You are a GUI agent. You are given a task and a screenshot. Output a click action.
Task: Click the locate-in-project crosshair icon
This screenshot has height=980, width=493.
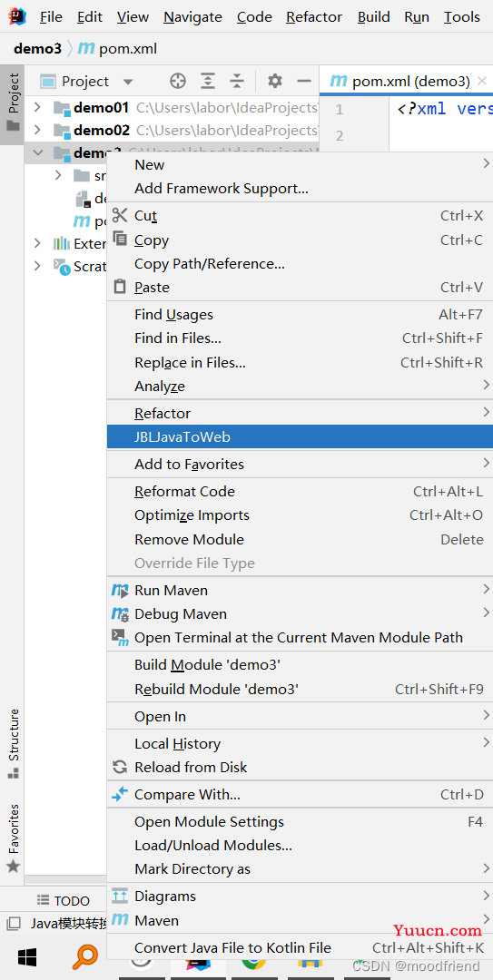178,82
